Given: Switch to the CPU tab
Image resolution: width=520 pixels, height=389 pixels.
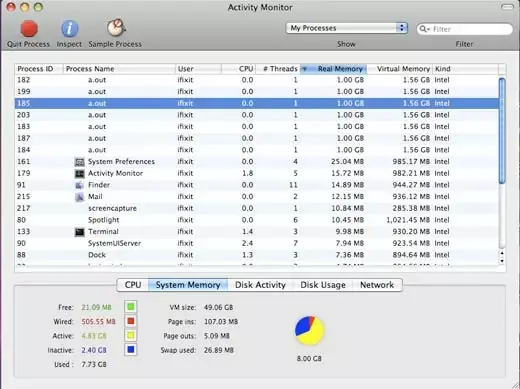Looking at the screenshot, I should [x=133, y=285].
